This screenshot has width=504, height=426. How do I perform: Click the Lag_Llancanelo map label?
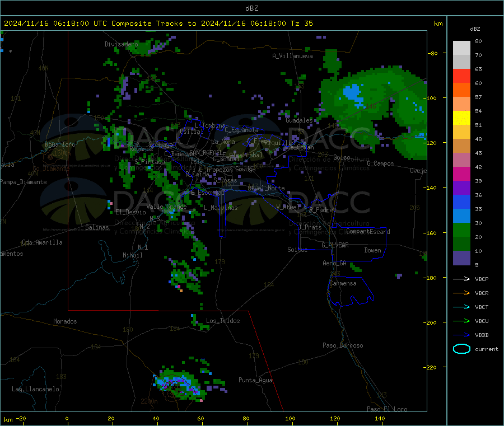(x=36, y=389)
